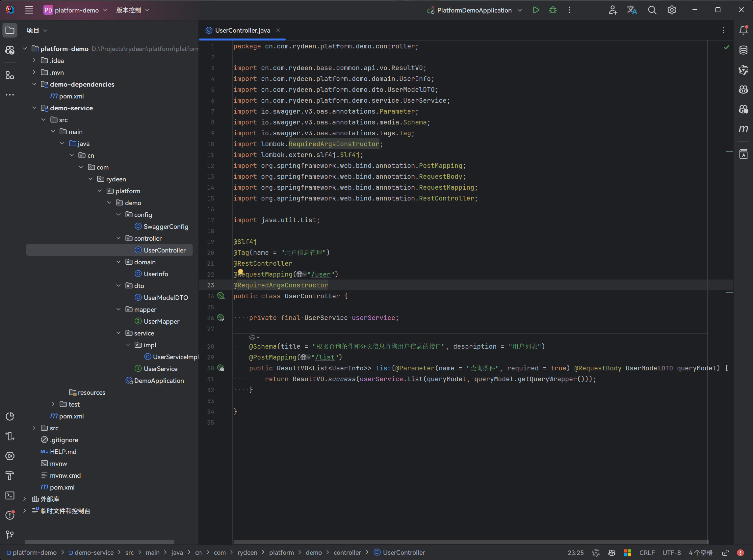
Task: Toggle the Project tool window folder icon
Action: tap(10, 30)
